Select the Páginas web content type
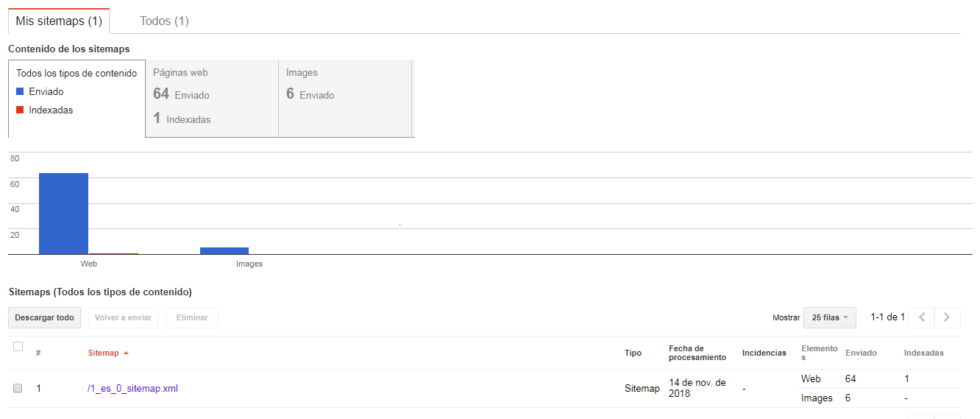Viewport: 980px width, 419px height. tap(212, 99)
